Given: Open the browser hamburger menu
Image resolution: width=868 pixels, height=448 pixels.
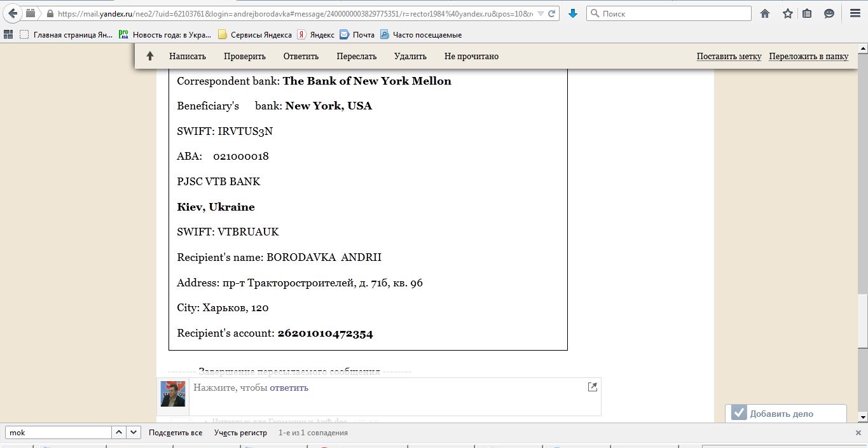Looking at the screenshot, I should tap(855, 13).
